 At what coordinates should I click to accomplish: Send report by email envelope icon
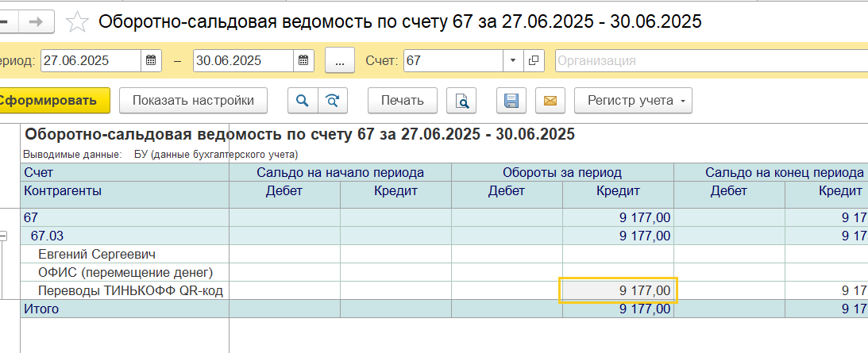pyautogui.click(x=550, y=101)
